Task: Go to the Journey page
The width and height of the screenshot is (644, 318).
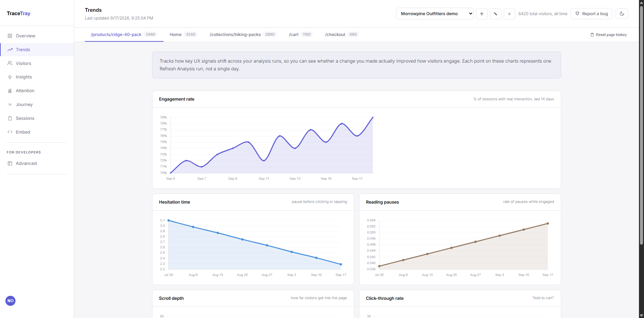Action: coord(37,105)
